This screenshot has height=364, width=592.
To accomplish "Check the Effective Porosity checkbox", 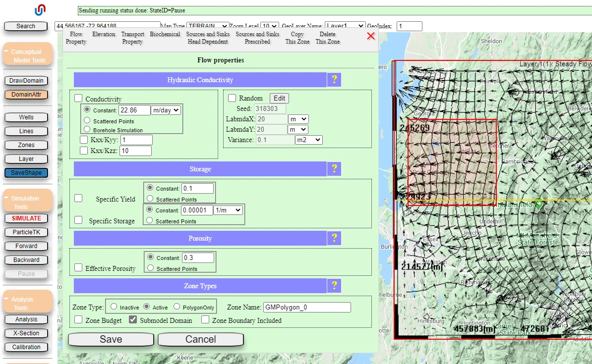I will [78, 267].
